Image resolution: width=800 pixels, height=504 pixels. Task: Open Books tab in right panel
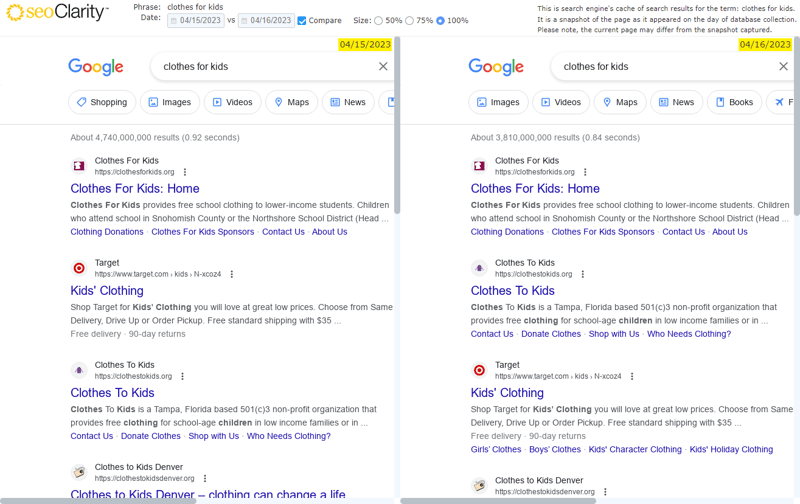tap(735, 102)
